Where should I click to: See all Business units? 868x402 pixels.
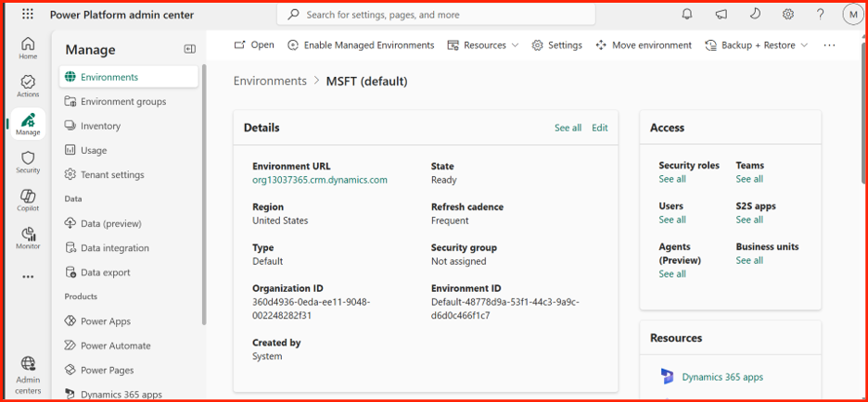[x=749, y=260]
